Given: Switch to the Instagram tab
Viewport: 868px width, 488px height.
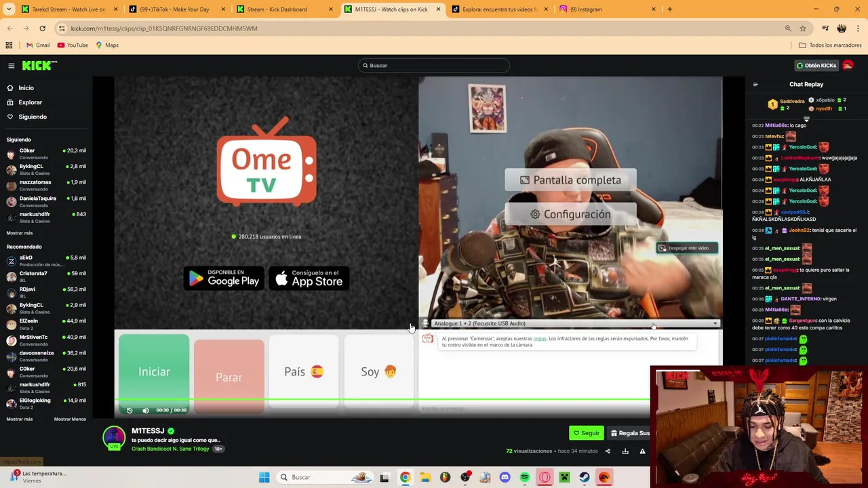Looking at the screenshot, I should pos(608,9).
